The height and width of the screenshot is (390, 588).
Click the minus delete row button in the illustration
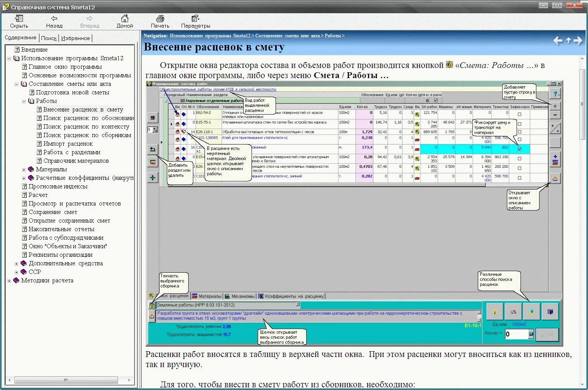pos(555,115)
